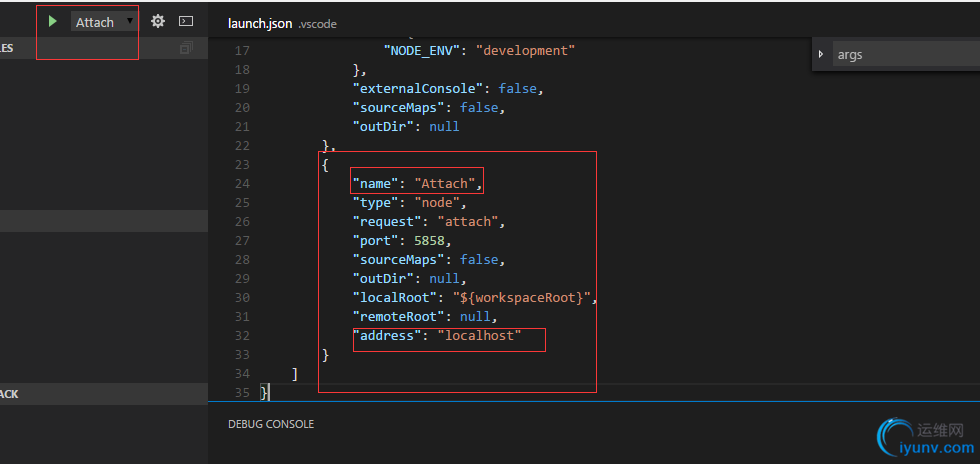
Task: Click the "development" value
Action: click(525, 51)
